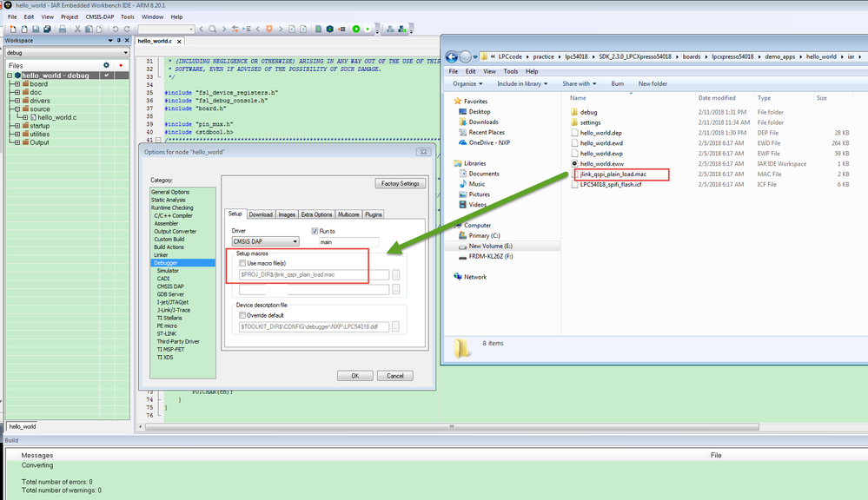Click the Undo toolbar icon
Screen dimensions: 868x500
[116, 30]
